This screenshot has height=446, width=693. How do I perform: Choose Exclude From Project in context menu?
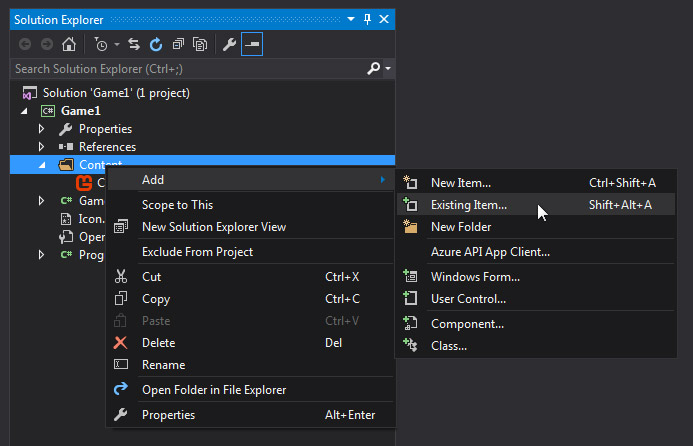click(197, 252)
